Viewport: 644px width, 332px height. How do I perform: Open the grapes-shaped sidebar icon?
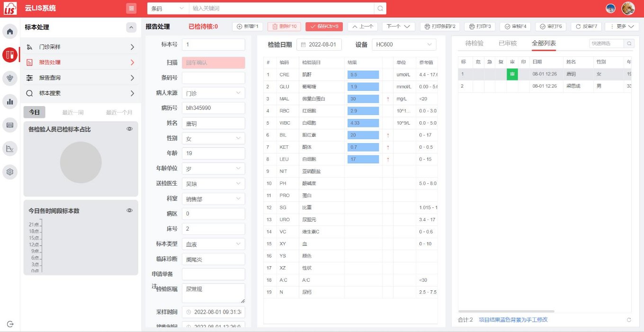(x=10, y=78)
